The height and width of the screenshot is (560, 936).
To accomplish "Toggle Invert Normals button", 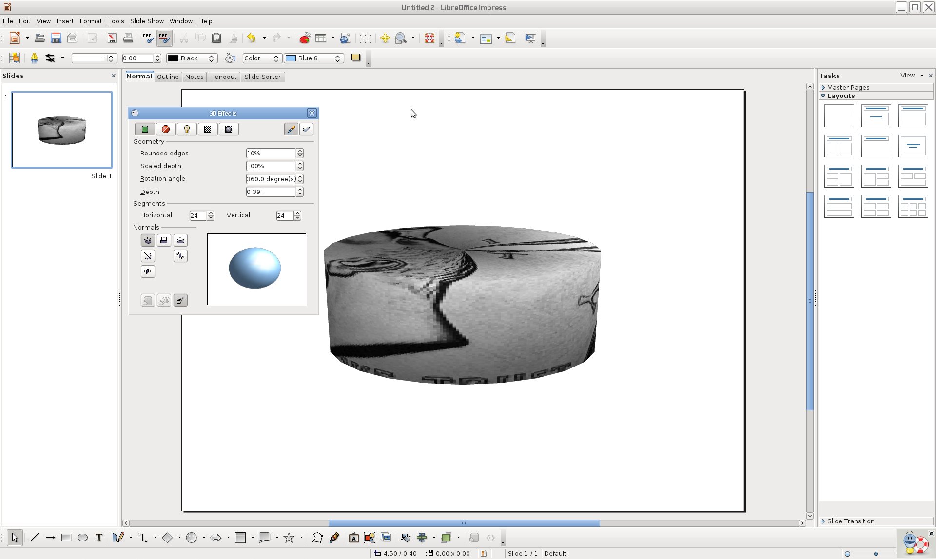I will pos(148,256).
